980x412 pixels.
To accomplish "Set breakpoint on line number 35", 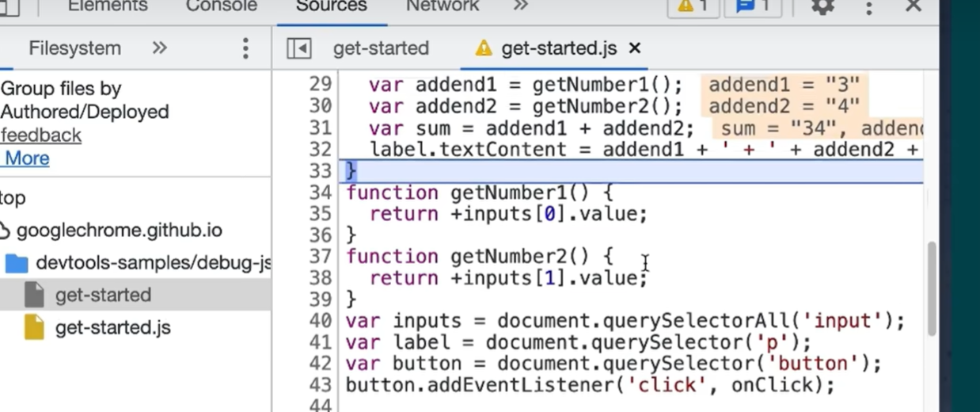I will click(320, 214).
